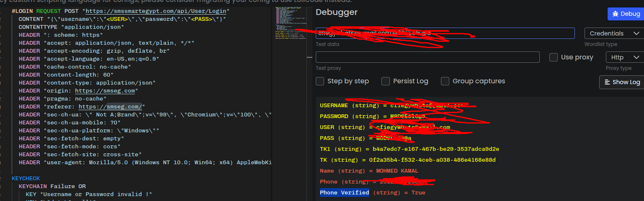Click the Name = MOHMED KAMAL capture

369,171
